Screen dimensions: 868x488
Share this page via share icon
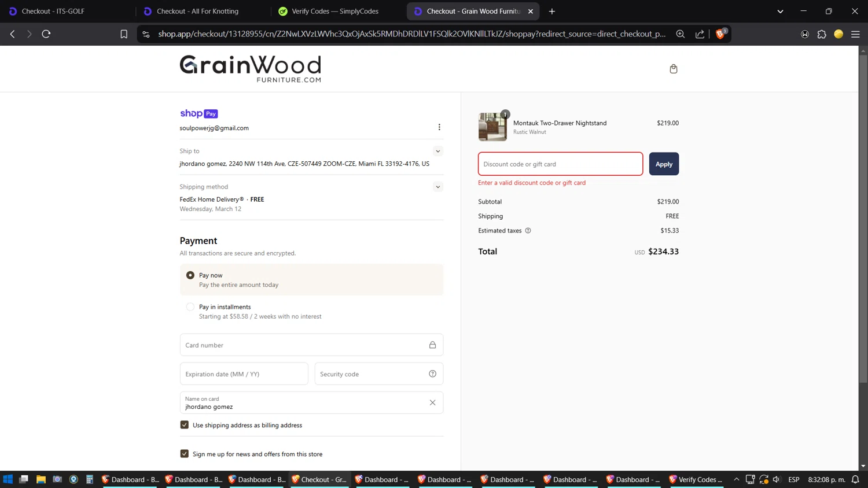pyautogui.click(x=700, y=34)
